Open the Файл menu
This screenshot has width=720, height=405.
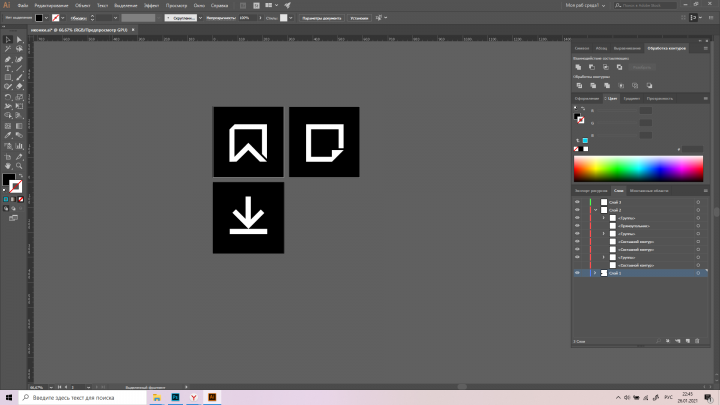click(x=22, y=6)
